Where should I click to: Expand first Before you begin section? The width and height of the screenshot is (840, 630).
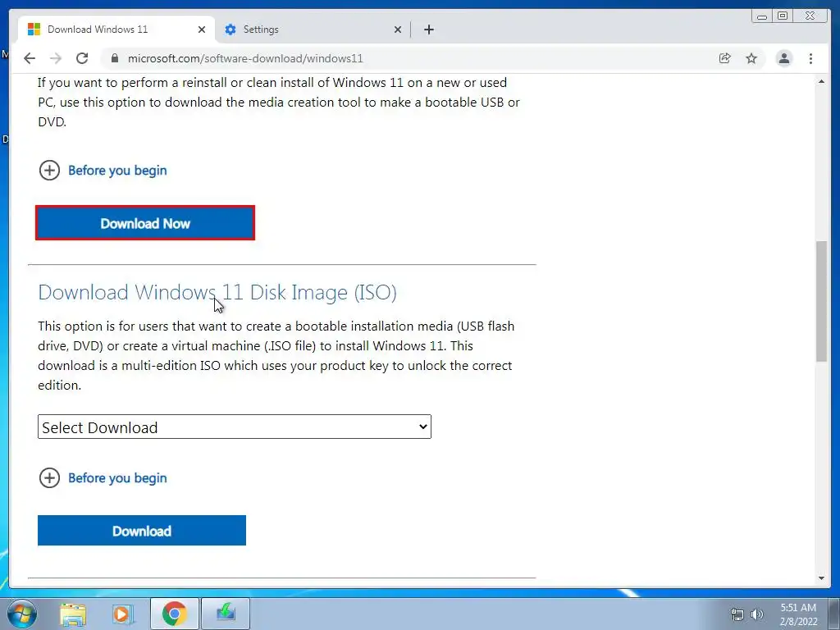pos(103,171)
